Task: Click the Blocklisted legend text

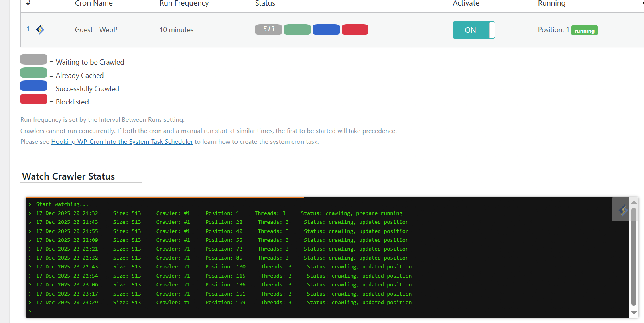Action: pyautogui.click(x=72, y=102)
